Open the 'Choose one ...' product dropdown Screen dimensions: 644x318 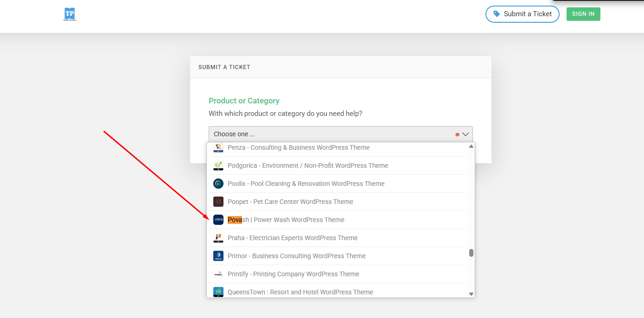341,134
